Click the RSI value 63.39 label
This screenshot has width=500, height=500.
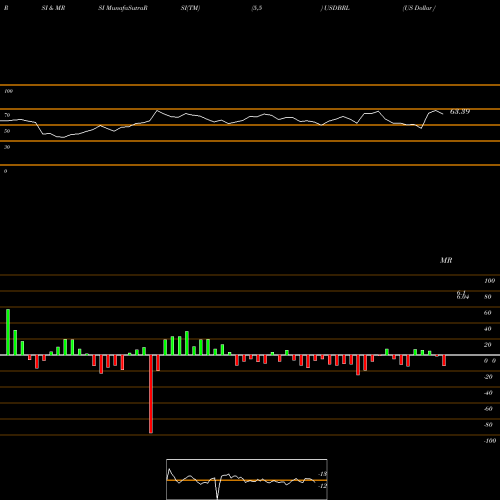pyautogui.click(x=460, y=112)
